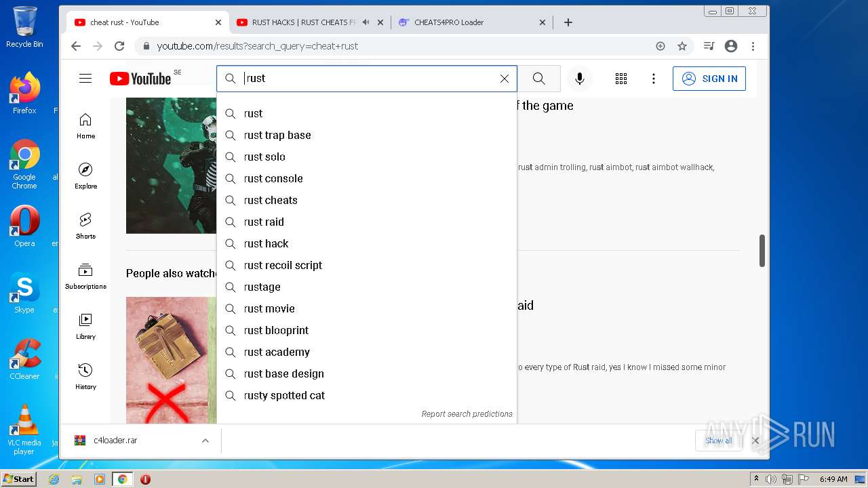Click the taskbar volume icon

(x=771, y=479)
